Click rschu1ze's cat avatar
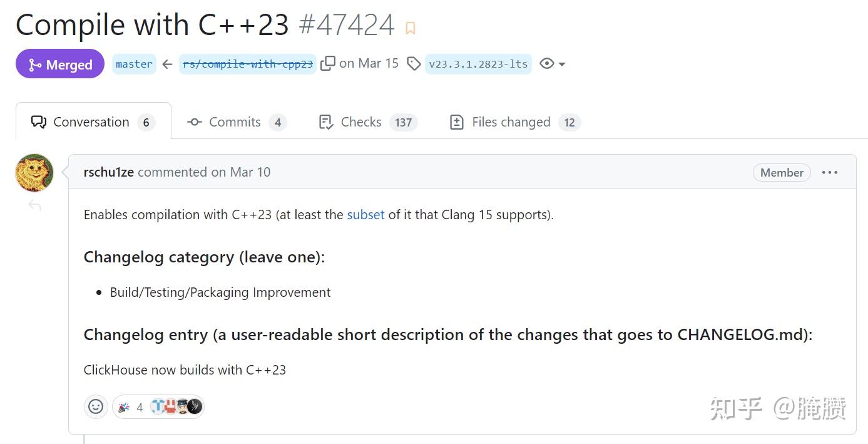868x444 pixels. [x=34, y=172]
